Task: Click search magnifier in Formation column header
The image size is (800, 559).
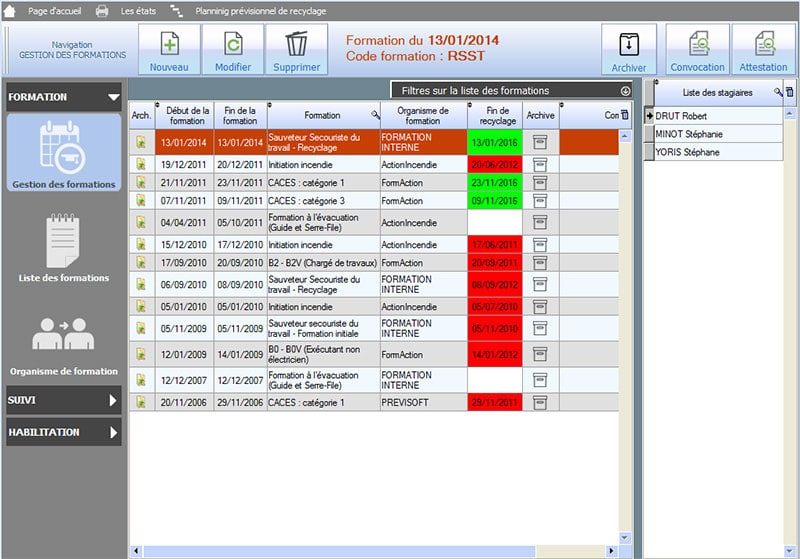Action: pyautogui.click(x=376, y=115)
